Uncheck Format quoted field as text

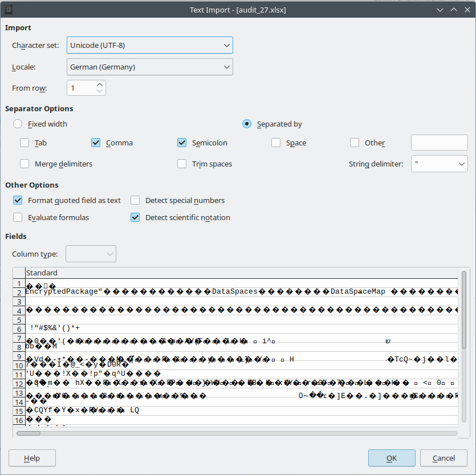[18, 201]
